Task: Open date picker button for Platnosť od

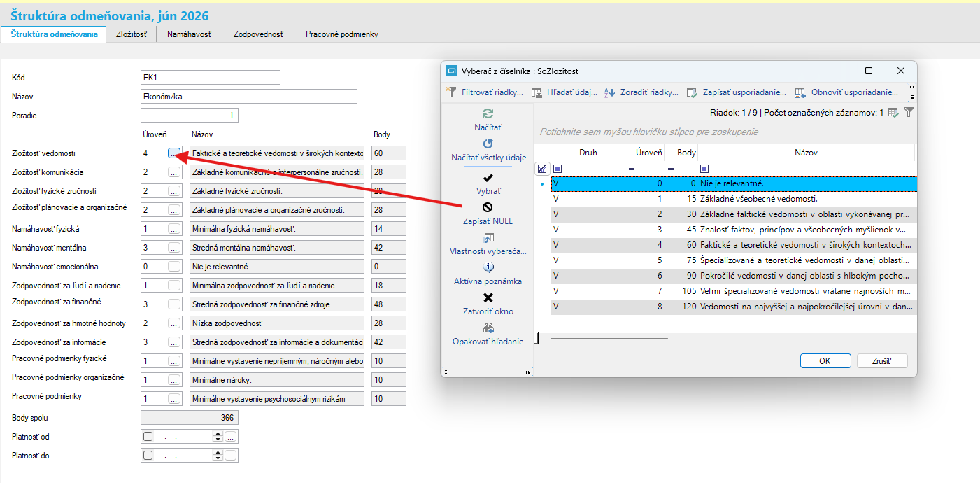Action: pos(230,436)
